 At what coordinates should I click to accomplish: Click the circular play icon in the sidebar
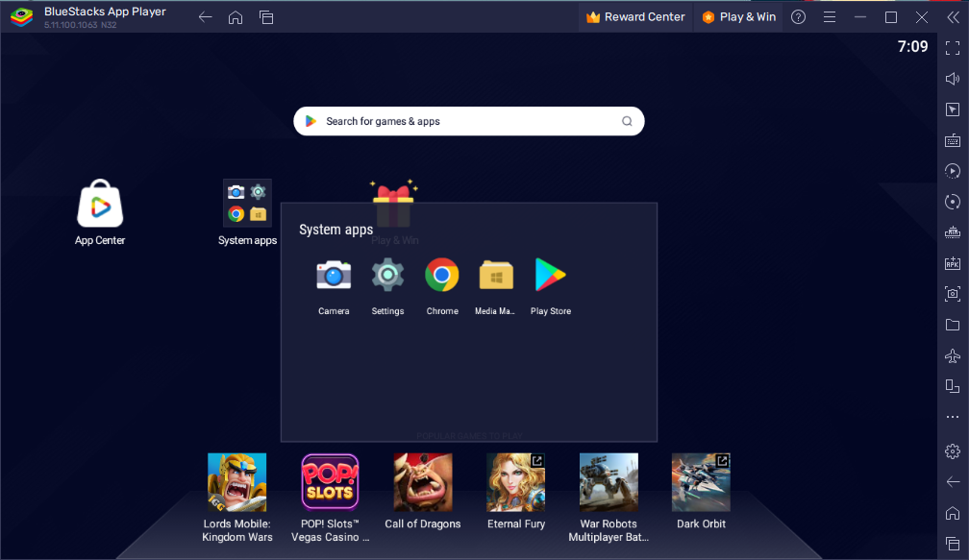coord(953,171)
